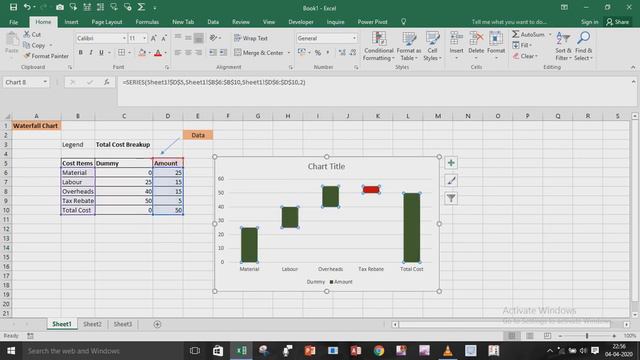Toggle Italic formatting

[91, 52]
